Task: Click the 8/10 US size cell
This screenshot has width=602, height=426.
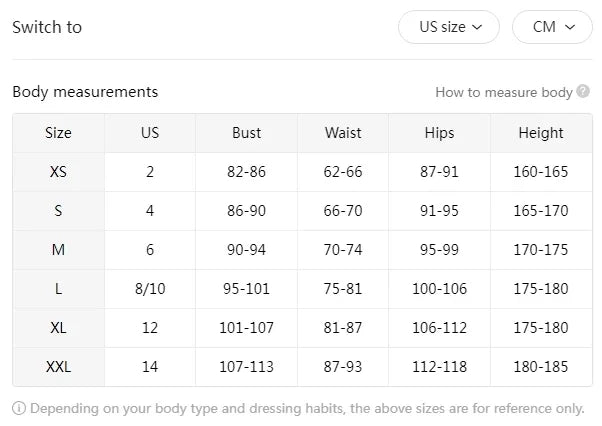Action: pyautogui.click(x=150, y=289)
